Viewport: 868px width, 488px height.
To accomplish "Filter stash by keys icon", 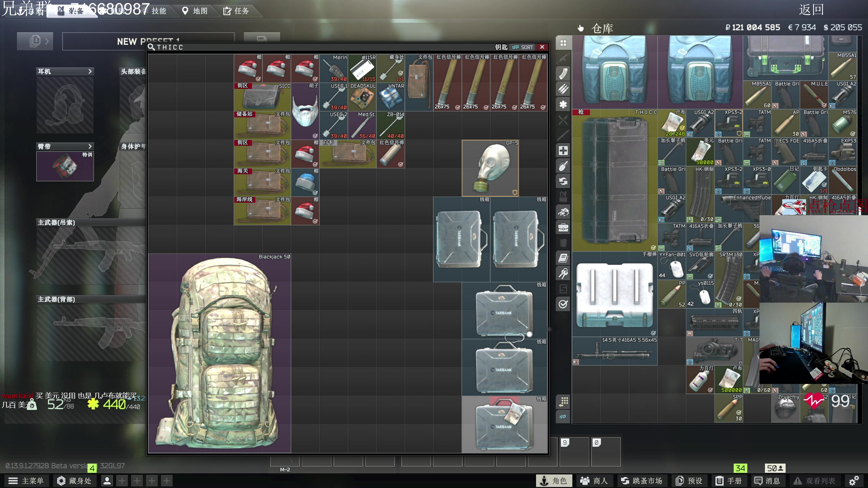I will tap(563, 273).
